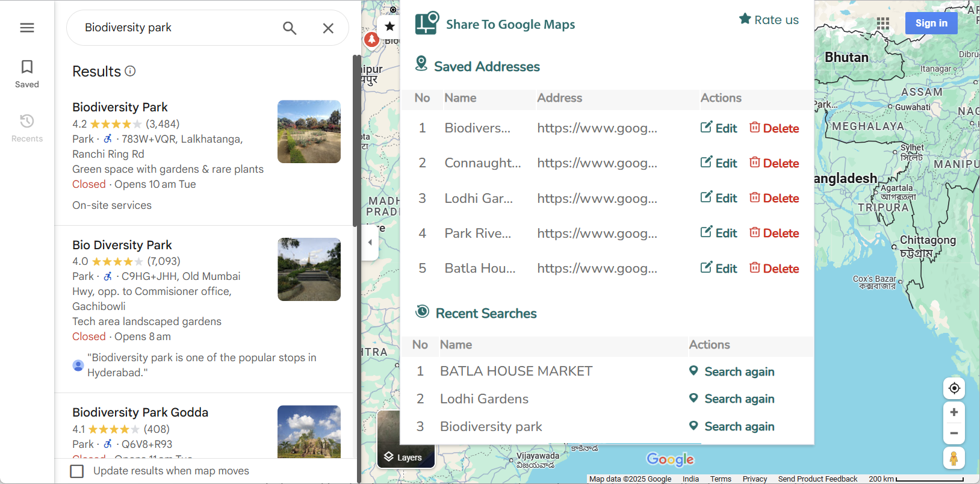Viewport: 980px width, 484px height.
Task: Open the Terms link
Action: 721,479
